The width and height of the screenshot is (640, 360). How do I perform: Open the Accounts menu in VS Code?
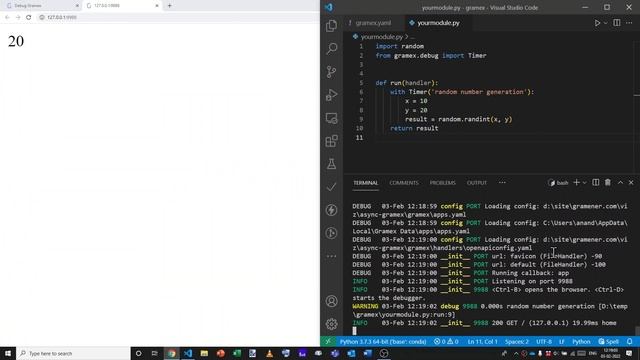coord(331,301)
